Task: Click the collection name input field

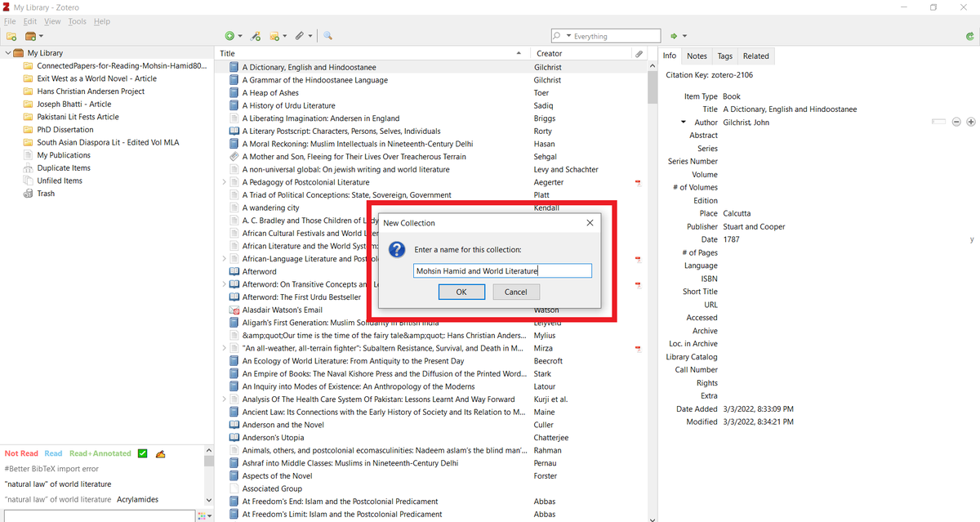Action: (x=502, y=271)
